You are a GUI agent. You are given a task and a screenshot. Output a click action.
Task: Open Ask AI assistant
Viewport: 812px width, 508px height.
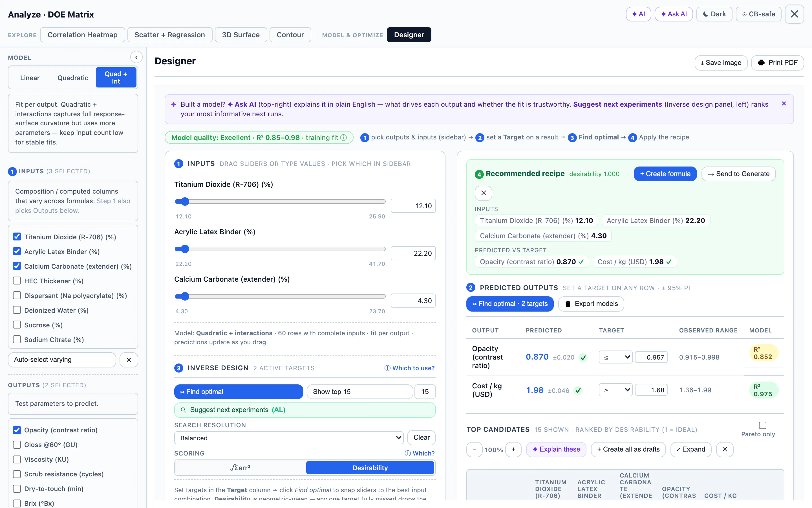(673, 14)
